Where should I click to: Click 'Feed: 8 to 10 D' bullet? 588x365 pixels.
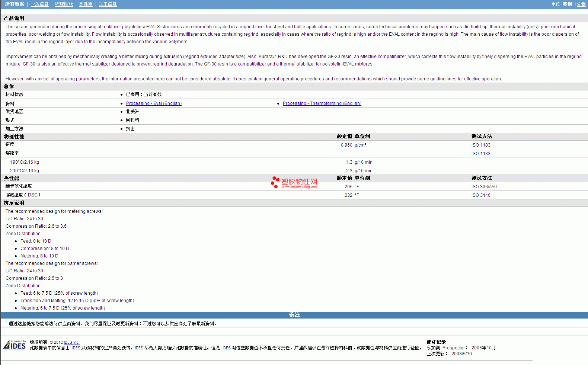36,241
